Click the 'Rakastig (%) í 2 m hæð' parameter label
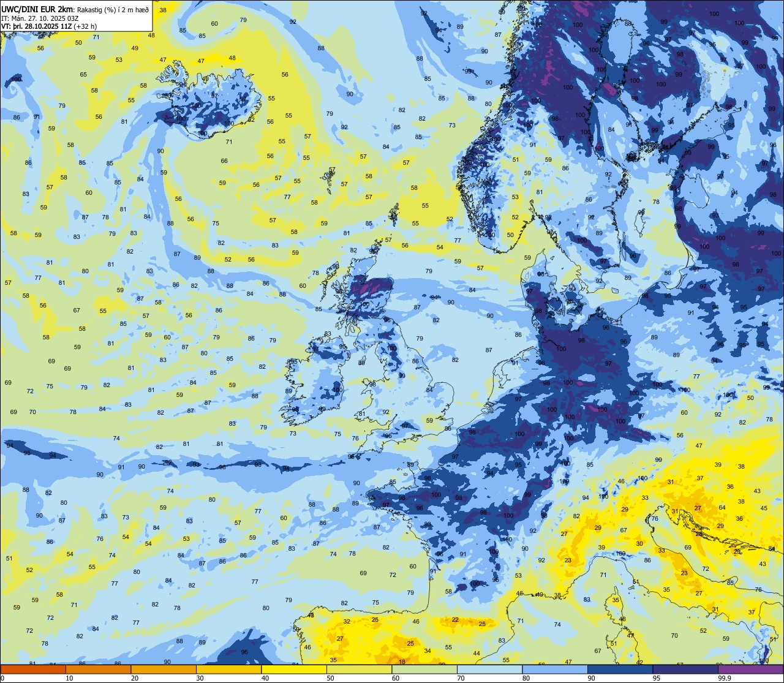 [112, 9]
